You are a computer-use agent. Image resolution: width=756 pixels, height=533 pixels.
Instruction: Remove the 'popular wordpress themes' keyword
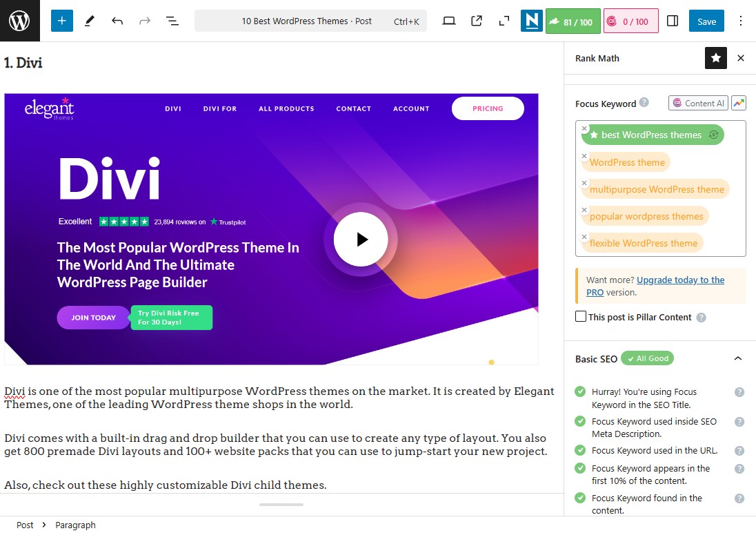(x=584, y=210)
